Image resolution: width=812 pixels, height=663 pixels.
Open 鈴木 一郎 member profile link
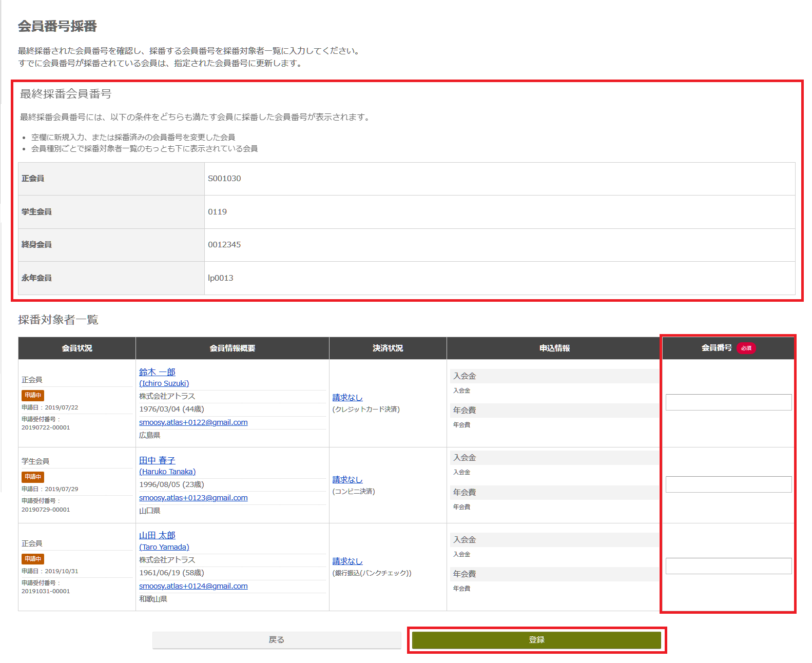[157, 372]
